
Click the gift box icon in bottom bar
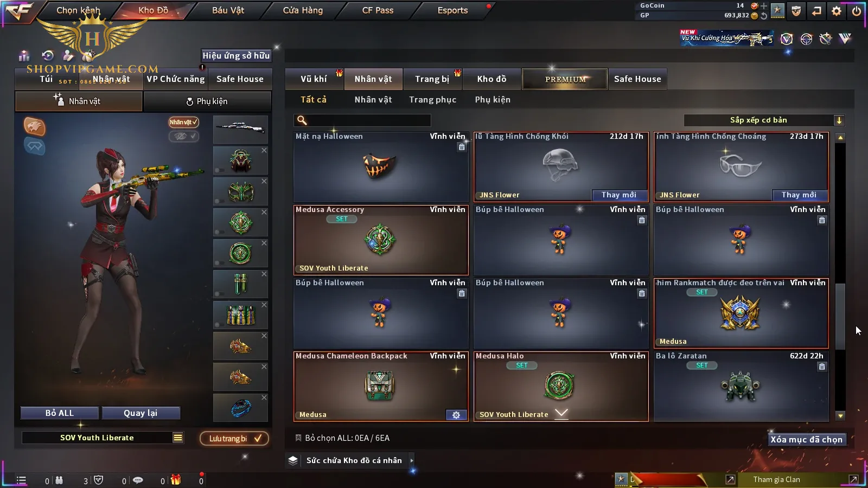(176, 480)
